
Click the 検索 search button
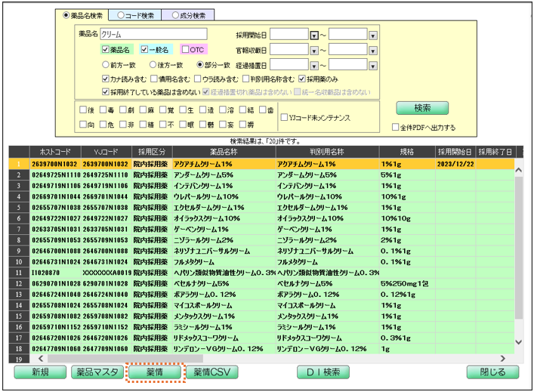click(421, 108)
